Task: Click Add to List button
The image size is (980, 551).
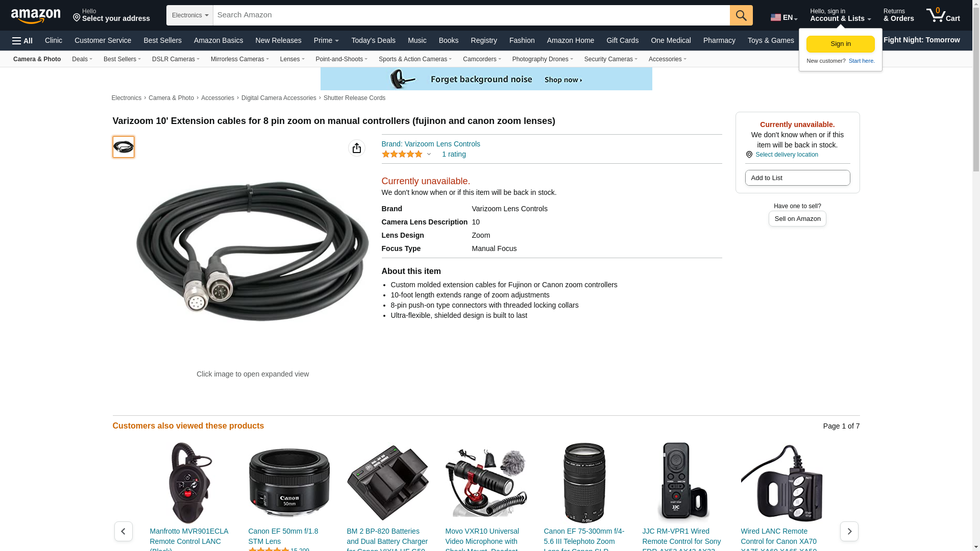Action: coord(797,178)
